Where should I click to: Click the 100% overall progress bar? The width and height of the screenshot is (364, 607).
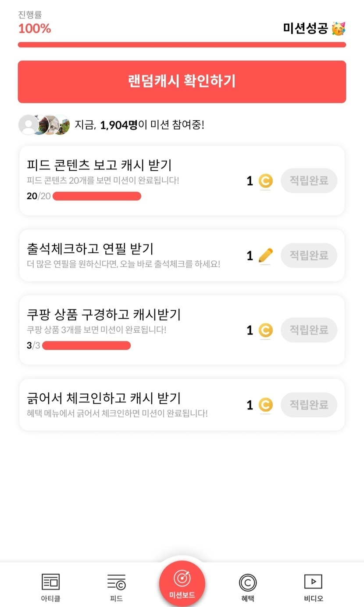pyautogui.click(x=182, y=45)
